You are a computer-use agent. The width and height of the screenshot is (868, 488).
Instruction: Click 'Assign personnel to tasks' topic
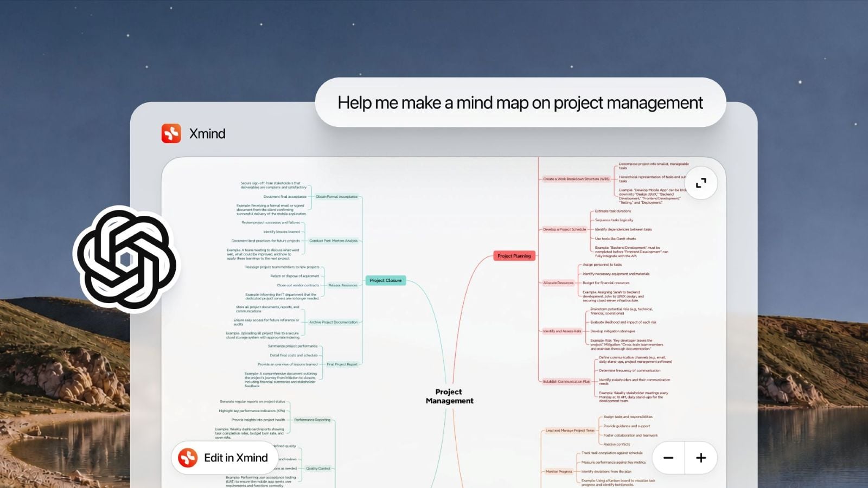[x=602, y=265]
